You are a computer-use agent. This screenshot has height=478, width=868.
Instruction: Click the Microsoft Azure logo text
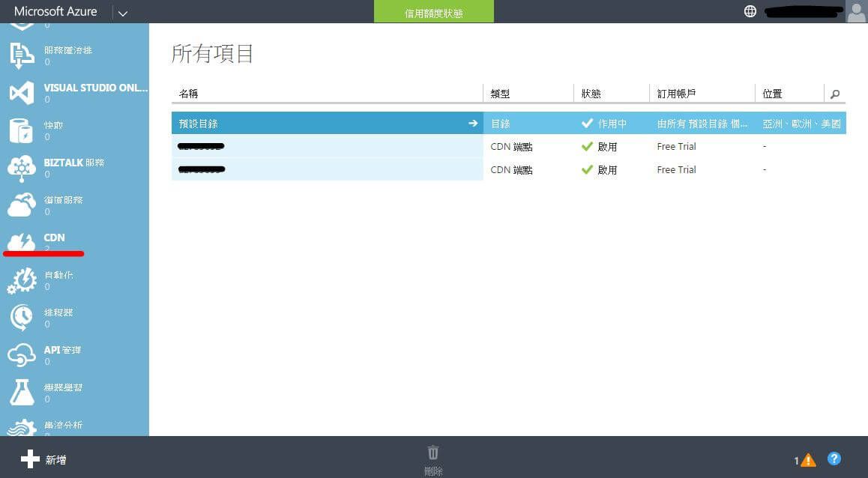coord(55,12)
